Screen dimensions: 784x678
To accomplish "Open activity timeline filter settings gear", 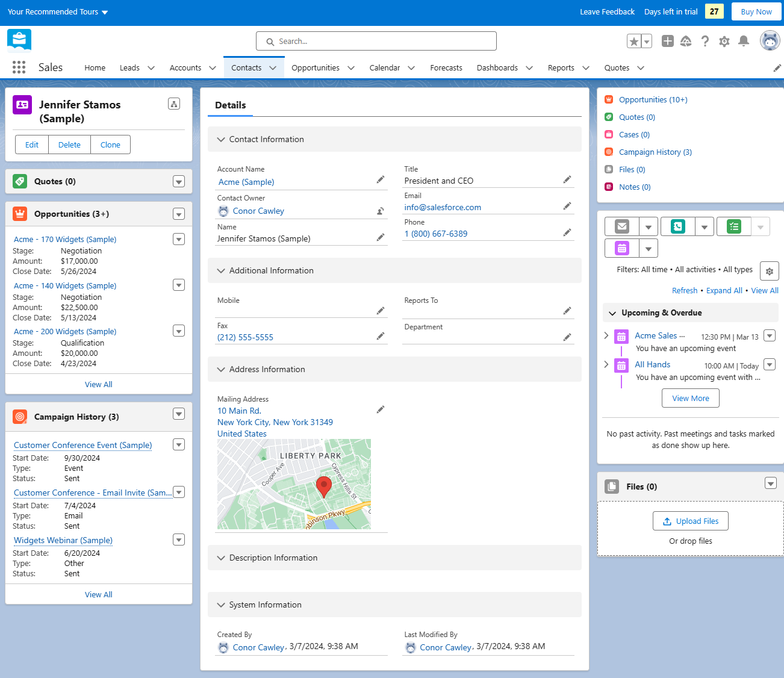I will pyautogui.click(x=770, y=271).
